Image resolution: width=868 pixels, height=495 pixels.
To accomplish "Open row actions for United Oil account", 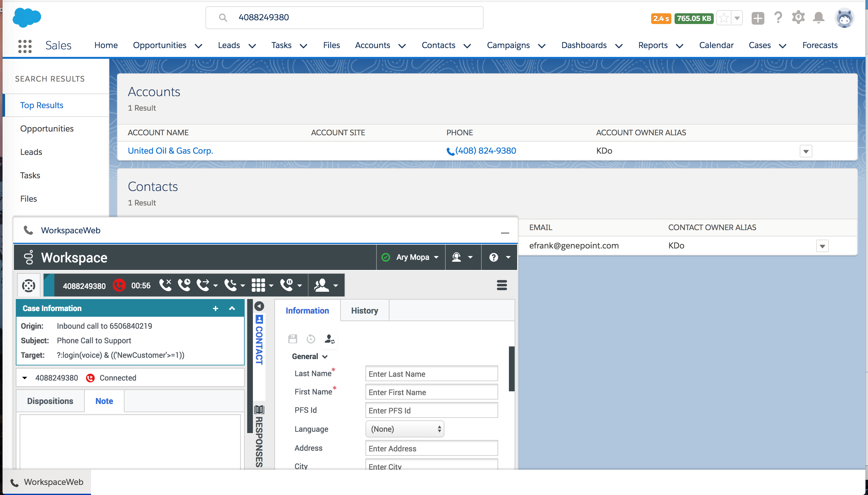I will (x=806, y=151).
